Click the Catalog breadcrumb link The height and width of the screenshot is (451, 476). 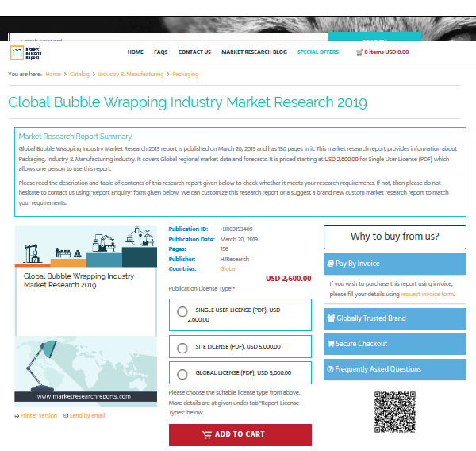[x=79, y=74]
